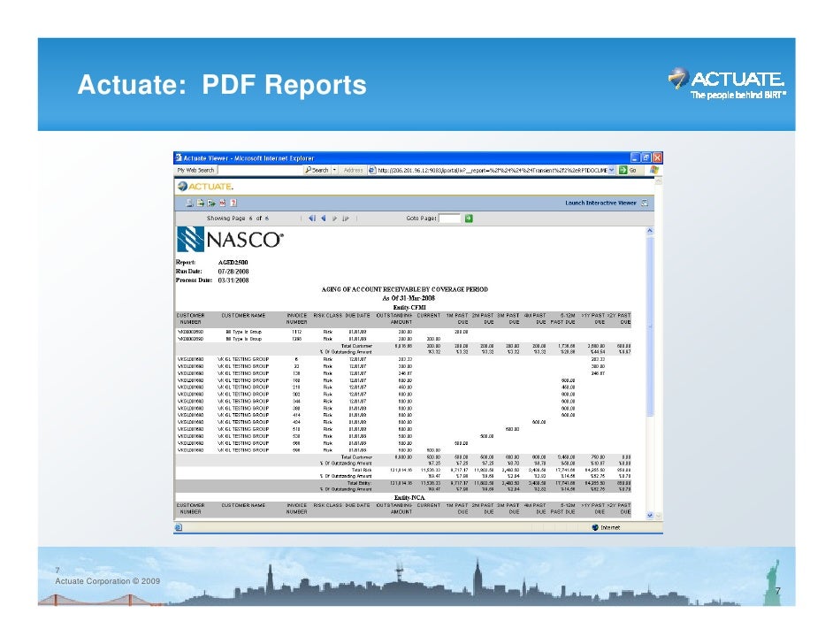Click the NASCO logo in the report

230,240
